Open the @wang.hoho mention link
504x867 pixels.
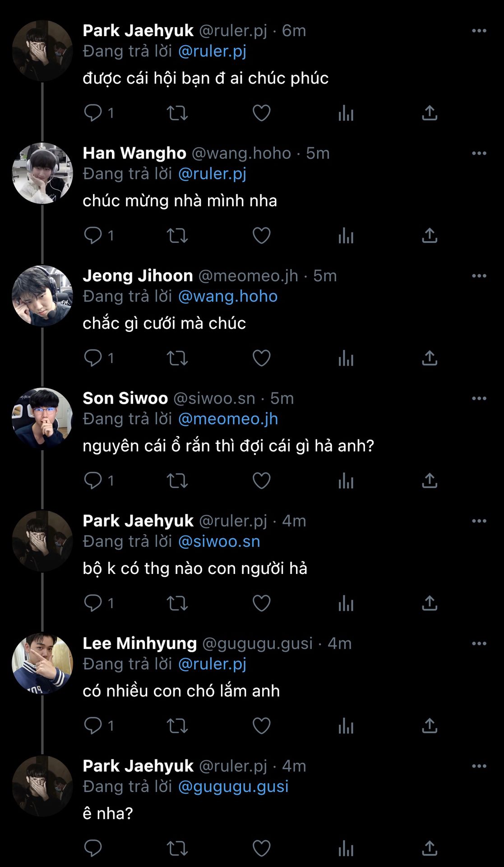pos(228,296)
